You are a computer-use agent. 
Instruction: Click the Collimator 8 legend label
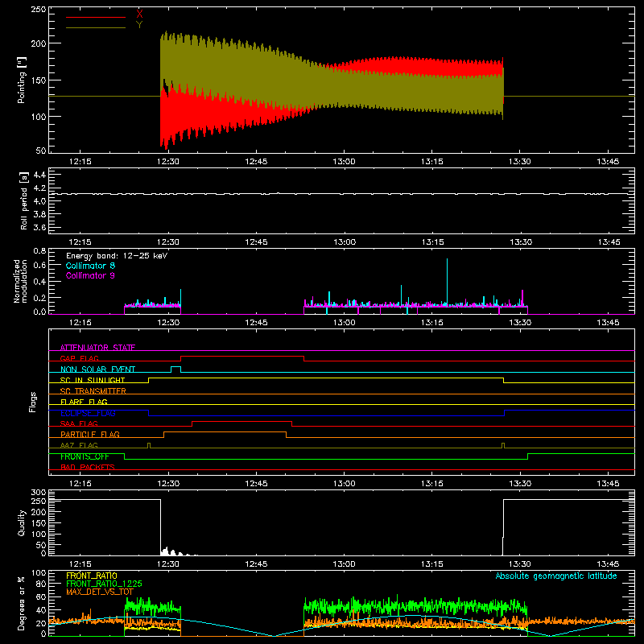pos(90,266)
